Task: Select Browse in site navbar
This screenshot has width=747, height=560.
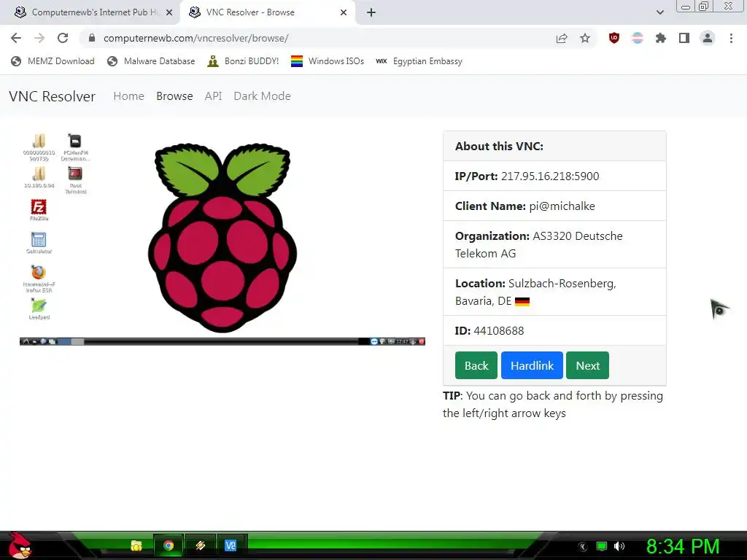Action: pyautogui.click(x=174, y=96)
